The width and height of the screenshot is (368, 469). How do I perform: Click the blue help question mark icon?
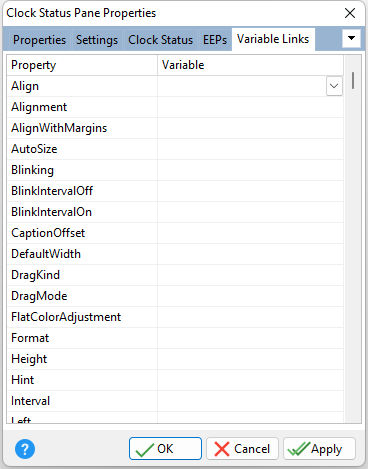click(x=25, y=449)
